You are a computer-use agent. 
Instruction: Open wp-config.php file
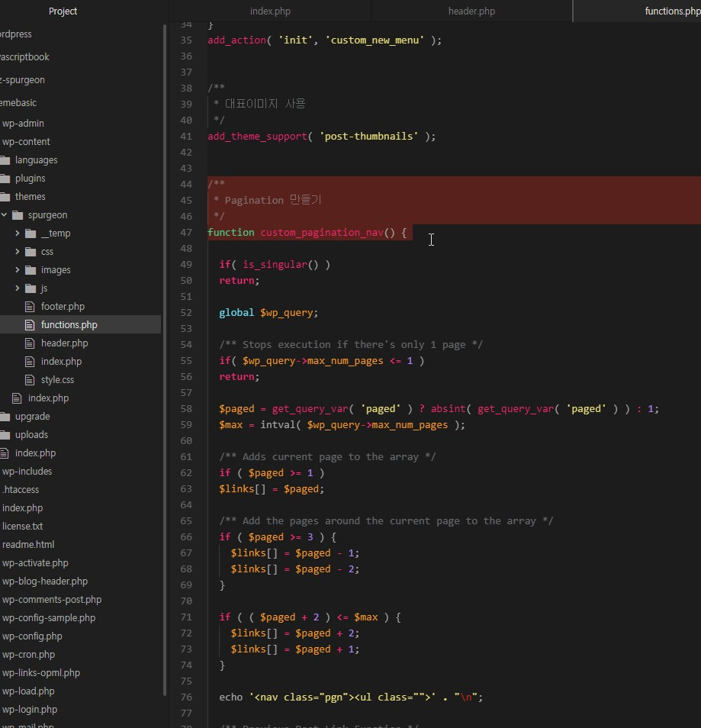point(32,636)
